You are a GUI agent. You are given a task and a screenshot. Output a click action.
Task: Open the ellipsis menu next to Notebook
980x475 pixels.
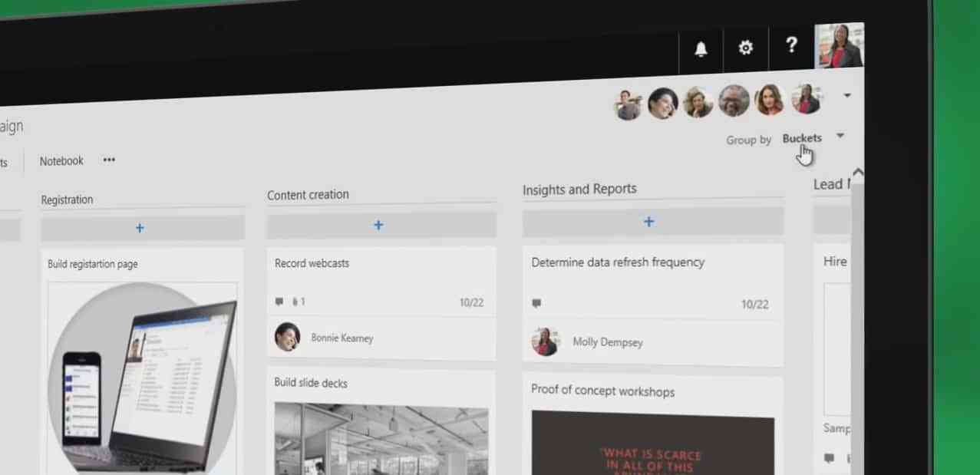(108, 160)
